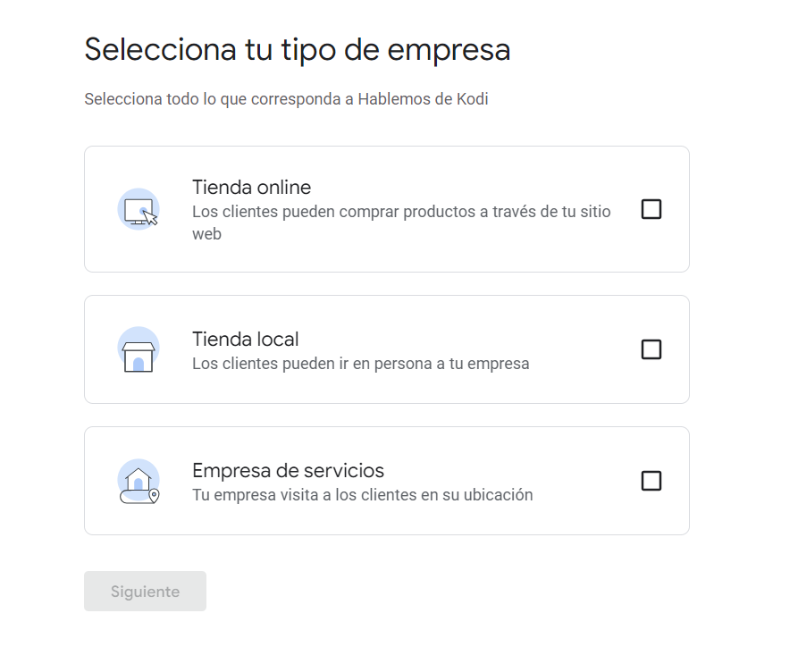
Task: Click the description under Tienda local
Action: 361,363
